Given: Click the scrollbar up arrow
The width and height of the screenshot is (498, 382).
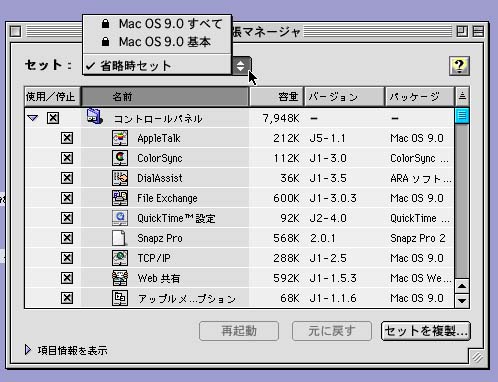Looking at the screenshot, I should tap(462, 286).
